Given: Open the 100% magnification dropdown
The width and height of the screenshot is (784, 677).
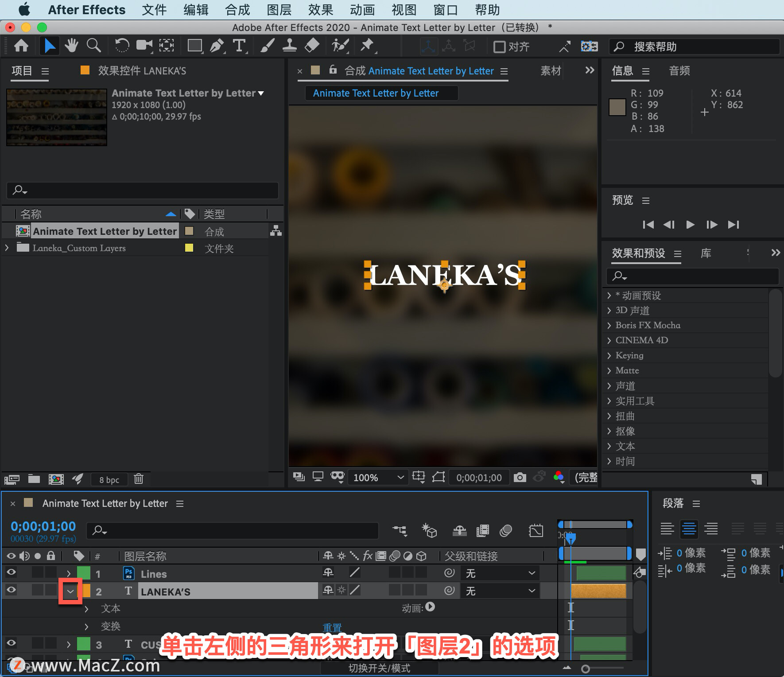Looking at the screenshot, I should click(378, 478).
